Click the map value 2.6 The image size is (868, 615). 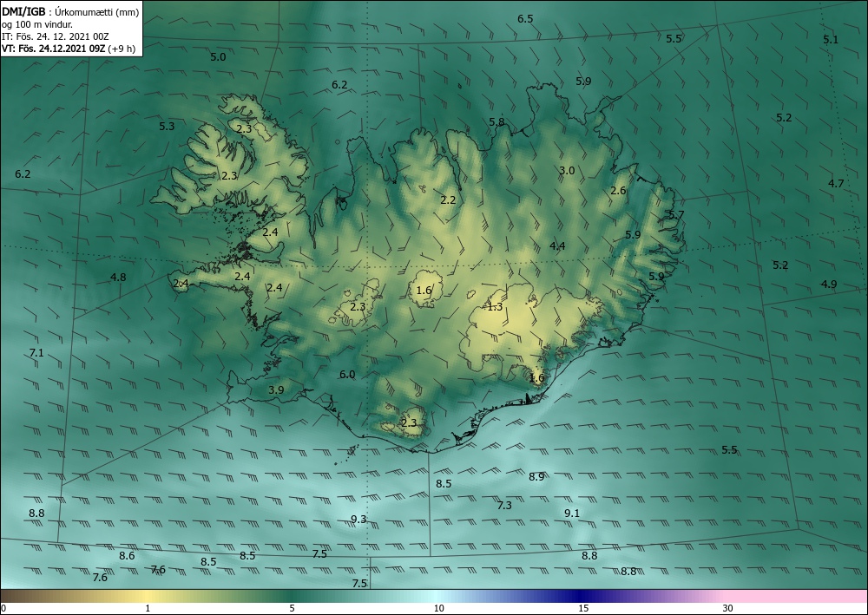[x=618, y=190]
